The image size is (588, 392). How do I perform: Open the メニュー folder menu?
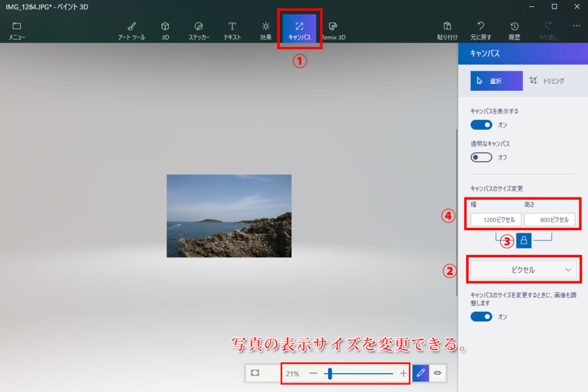point(17,31)
